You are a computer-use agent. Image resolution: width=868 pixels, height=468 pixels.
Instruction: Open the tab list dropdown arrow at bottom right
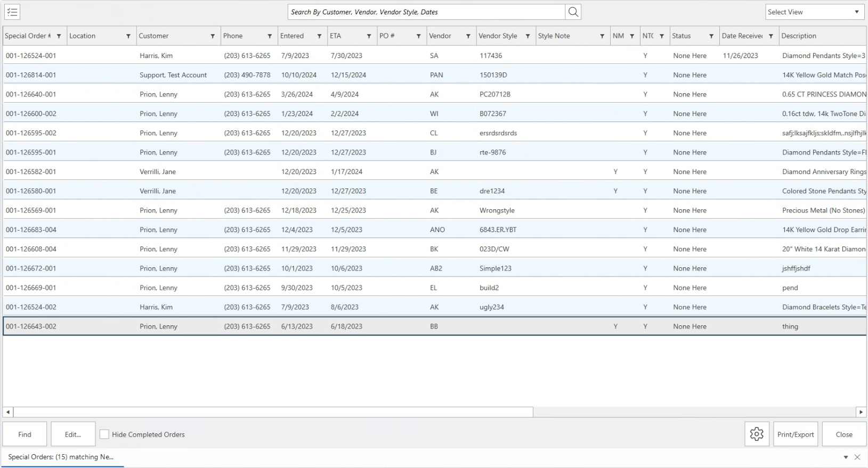click(x=846, y=457)
